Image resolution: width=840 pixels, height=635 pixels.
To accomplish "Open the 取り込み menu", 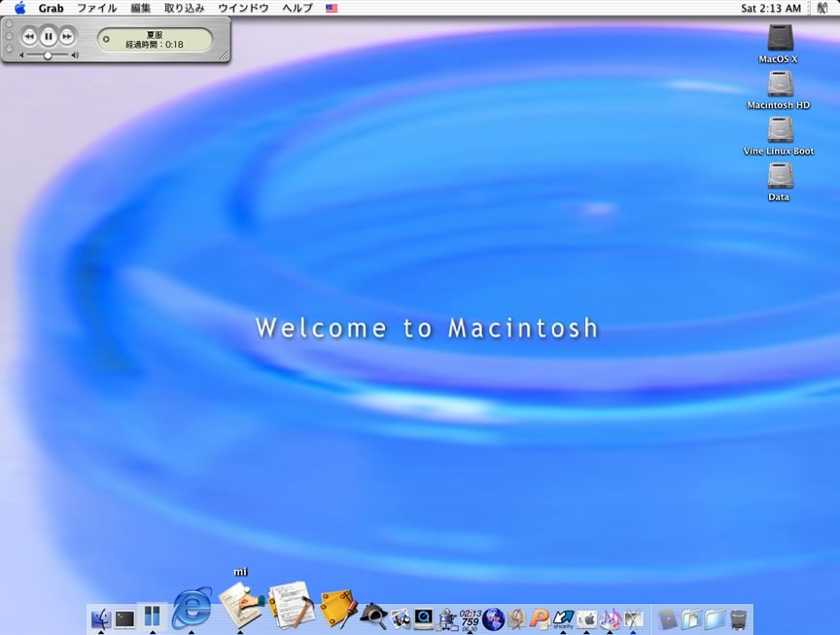I will click(185, 8).
